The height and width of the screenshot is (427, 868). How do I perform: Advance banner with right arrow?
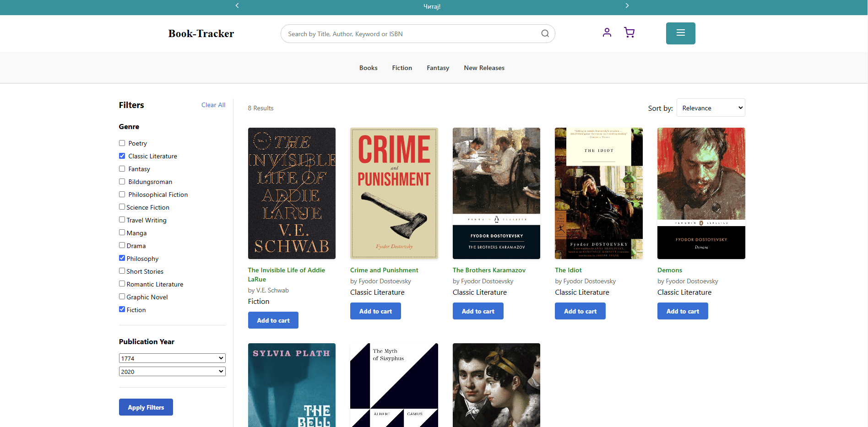[627, 6]
